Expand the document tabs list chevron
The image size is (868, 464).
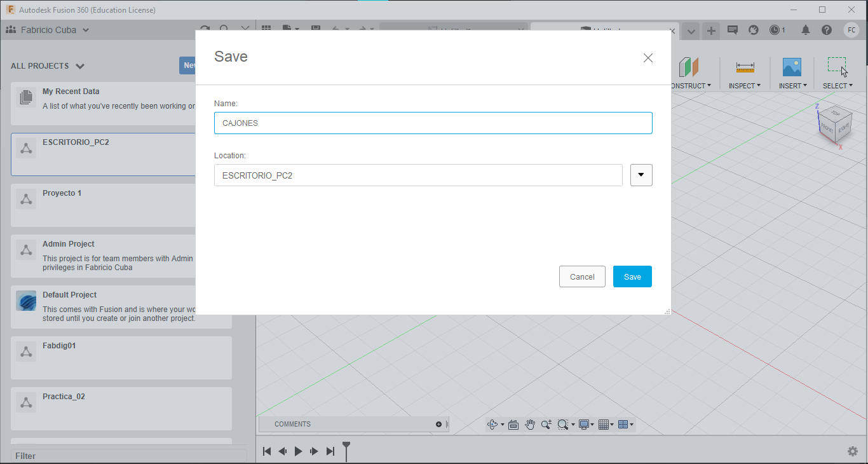(691, 31)
